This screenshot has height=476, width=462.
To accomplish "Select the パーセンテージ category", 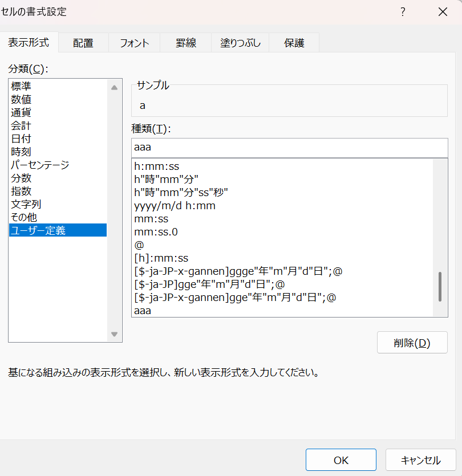I will (x=40, y=165).
